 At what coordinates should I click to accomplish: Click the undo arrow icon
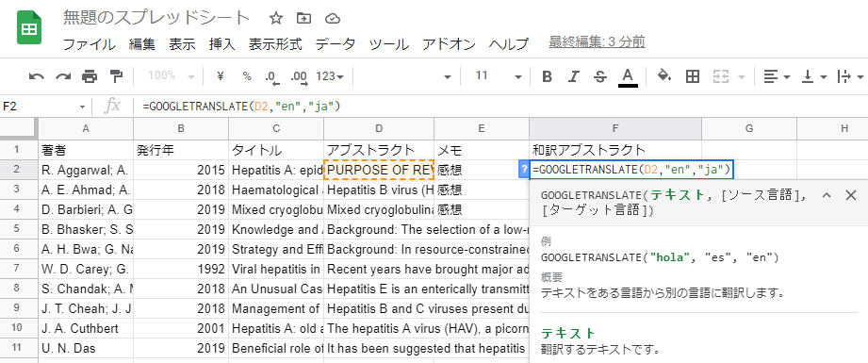tap(37, 76)
